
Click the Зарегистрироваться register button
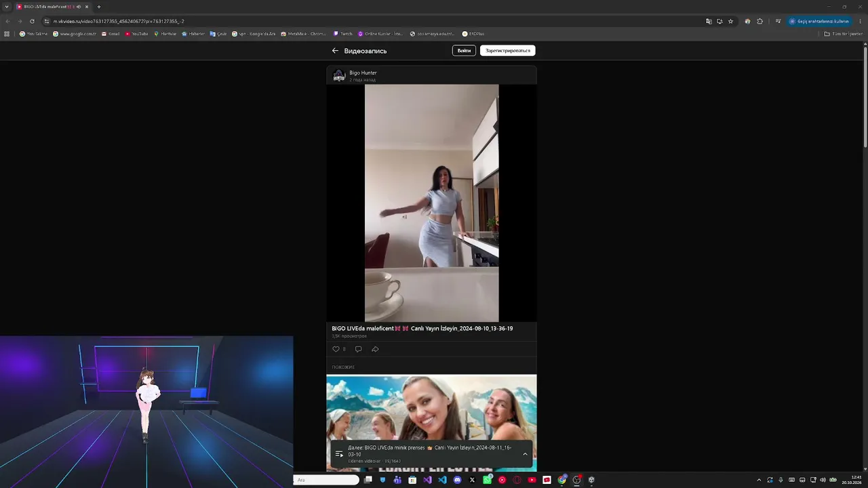point(508,51)
